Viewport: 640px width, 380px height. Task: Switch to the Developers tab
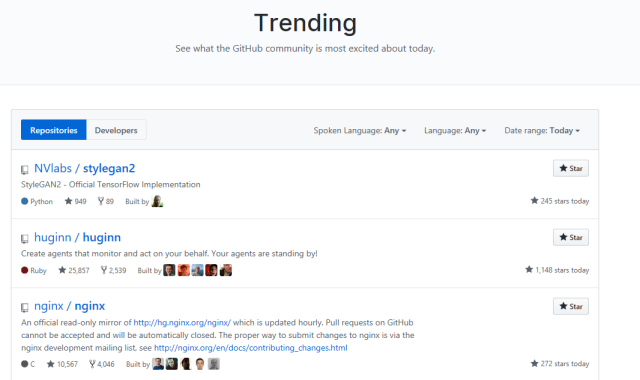point(116,130)
